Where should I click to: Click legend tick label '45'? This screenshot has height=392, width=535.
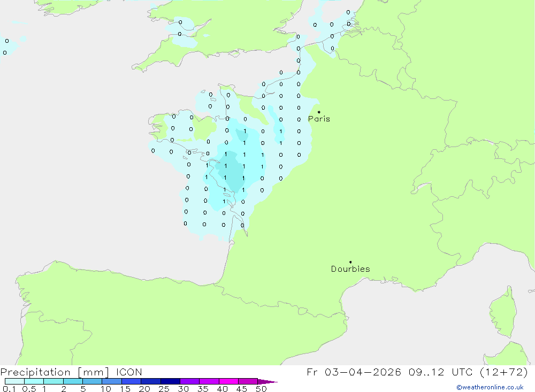(242, 389)
